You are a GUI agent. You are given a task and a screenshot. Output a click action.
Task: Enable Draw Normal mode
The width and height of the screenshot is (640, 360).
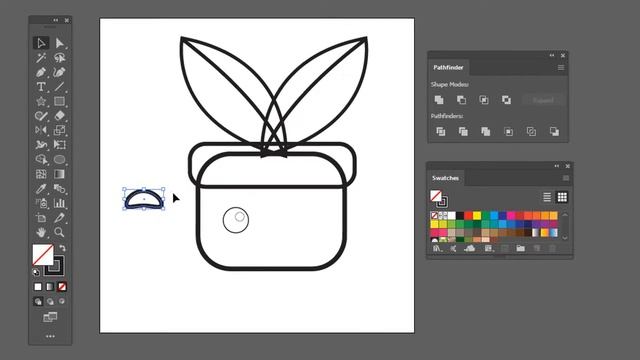point(38,302)
